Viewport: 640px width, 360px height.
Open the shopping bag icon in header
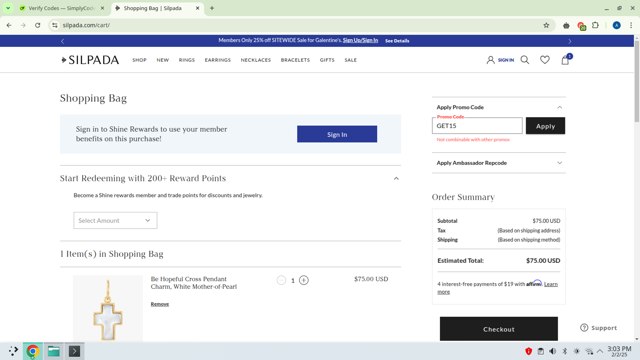coord(565,60)
